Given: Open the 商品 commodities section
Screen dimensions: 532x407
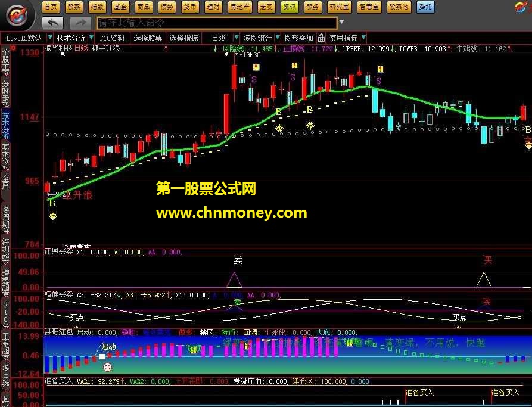Looking at the screenshot, I should click(144, 7).
